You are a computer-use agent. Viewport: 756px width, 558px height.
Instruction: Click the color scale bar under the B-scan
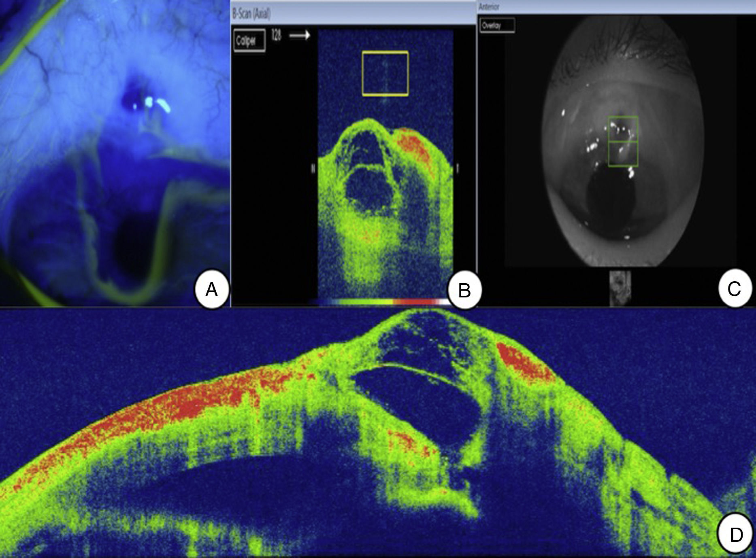point(379,302)
